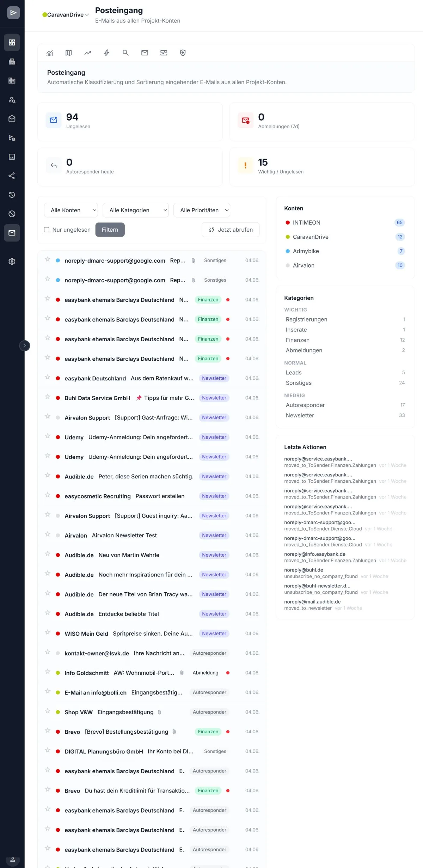Image resolution: width=423 pixels, height=868 pixels.
Task: Star the WISO Mein Geld email
Action: 48,632
